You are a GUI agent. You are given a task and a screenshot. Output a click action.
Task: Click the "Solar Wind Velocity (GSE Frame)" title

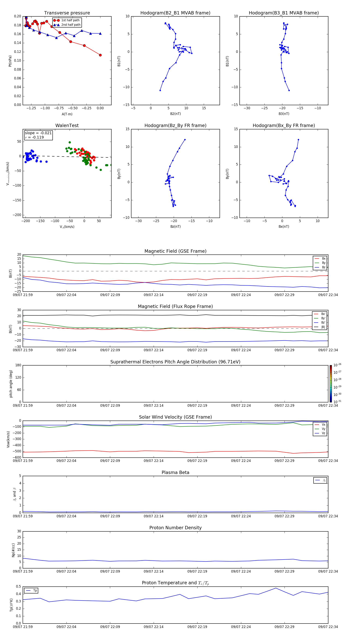click(x=175, y=417)
